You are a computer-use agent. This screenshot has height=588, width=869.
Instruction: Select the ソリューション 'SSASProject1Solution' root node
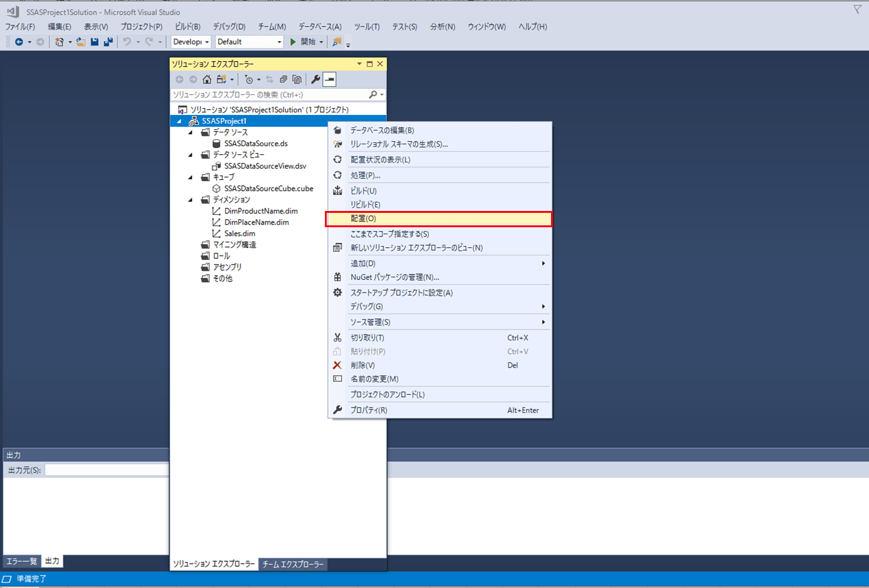pyautogui.click(x=270, y=110)
